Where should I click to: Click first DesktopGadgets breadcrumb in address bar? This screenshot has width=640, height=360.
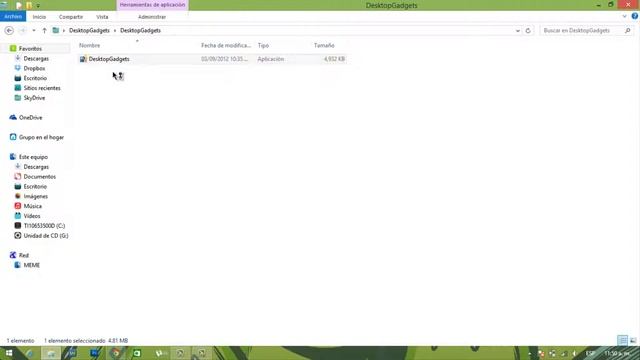pos(89,31)
